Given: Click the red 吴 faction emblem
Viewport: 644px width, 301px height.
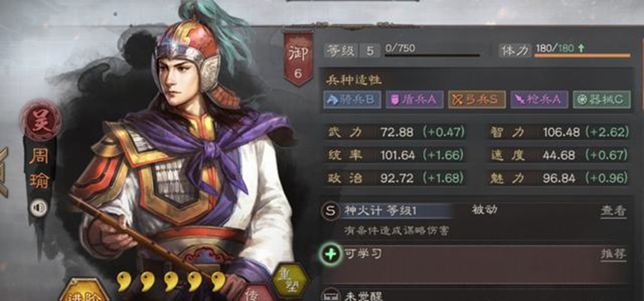Looking at the screenshot, I should [40, 121].
